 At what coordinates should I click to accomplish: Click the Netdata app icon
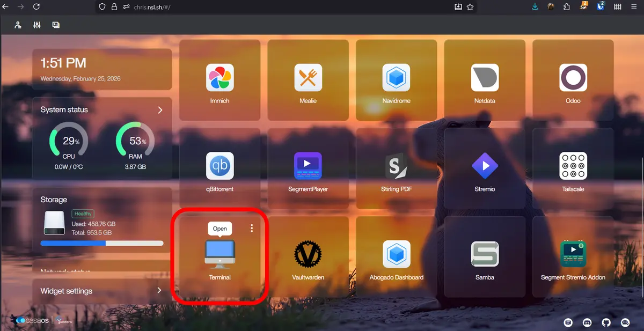pyautogui.click(x=485, y=78)
